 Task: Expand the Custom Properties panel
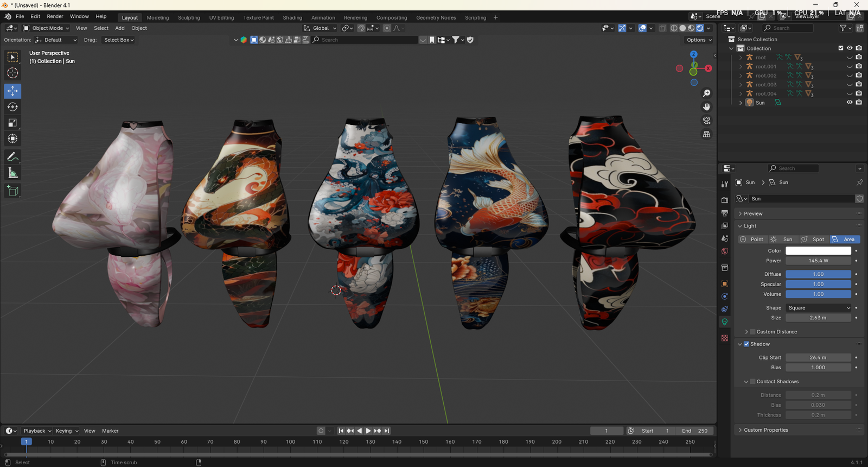[765, 430]
